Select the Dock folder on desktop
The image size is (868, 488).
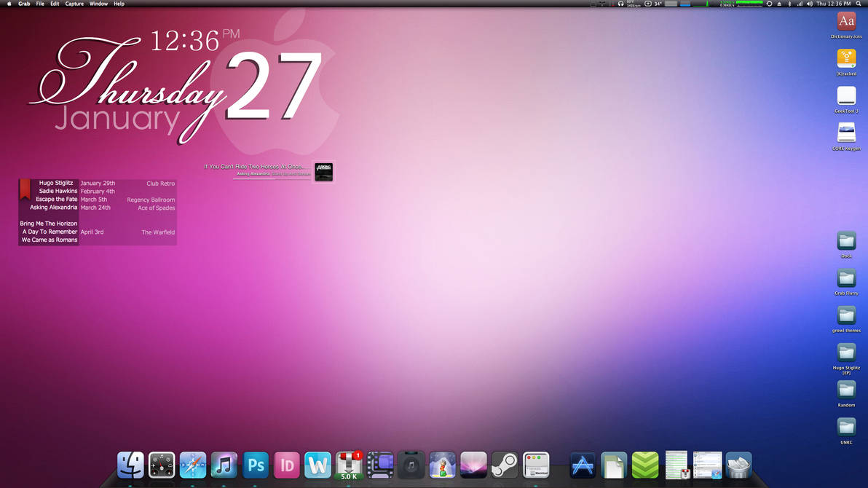[x=846, y=244]
